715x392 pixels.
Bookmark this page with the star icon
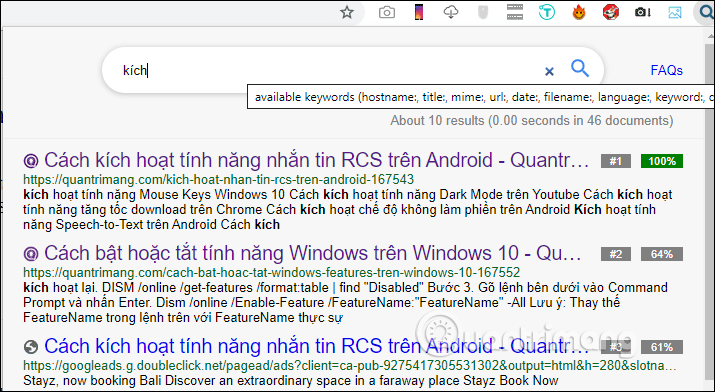point(347,12)
